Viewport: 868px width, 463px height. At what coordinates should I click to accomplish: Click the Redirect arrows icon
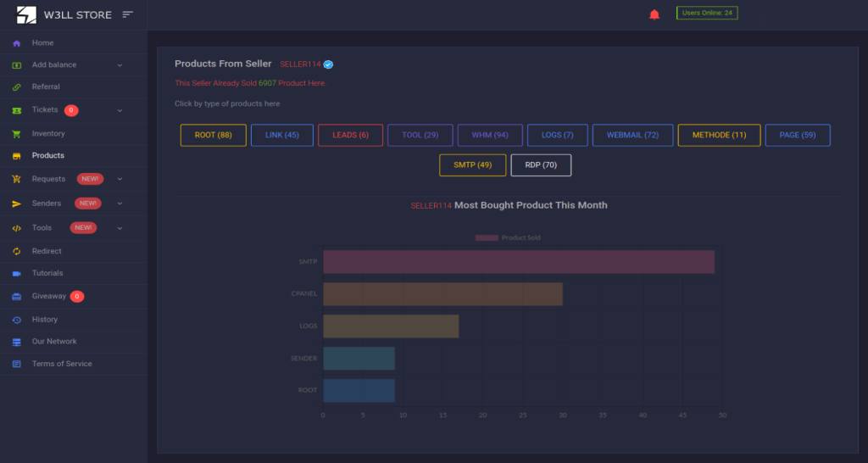tap(16, 252)
